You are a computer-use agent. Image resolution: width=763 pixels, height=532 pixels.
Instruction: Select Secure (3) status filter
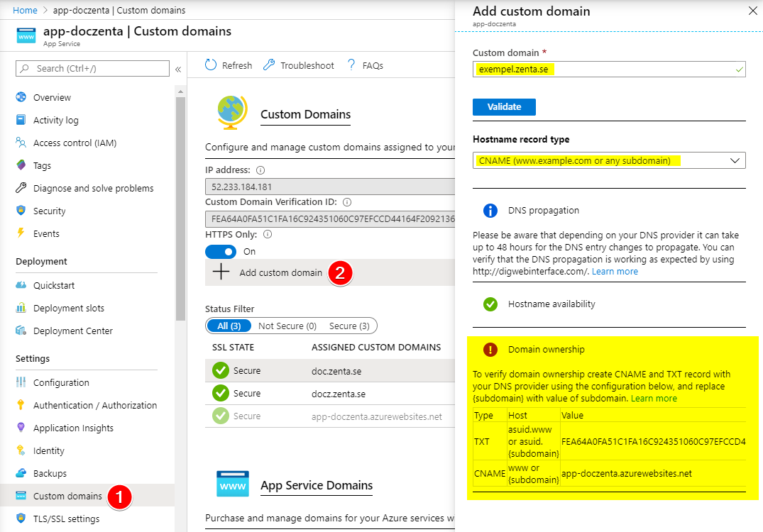(x=348, y=326)
